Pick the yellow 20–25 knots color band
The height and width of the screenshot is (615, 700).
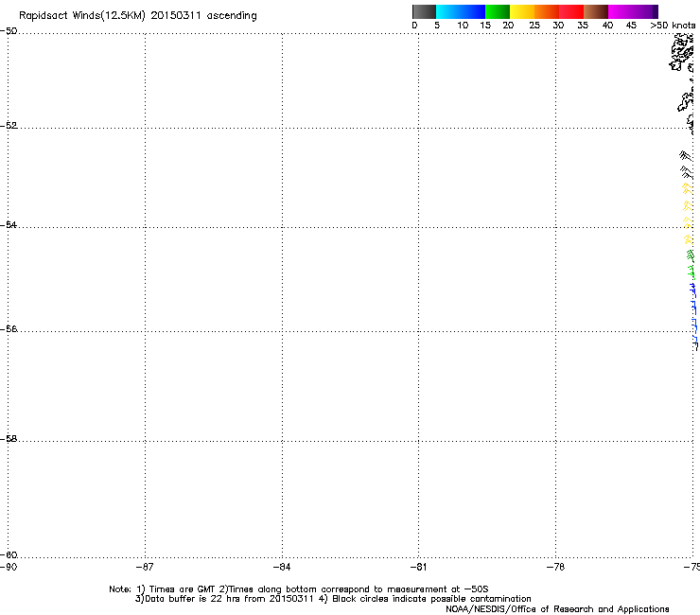point(522,11)
